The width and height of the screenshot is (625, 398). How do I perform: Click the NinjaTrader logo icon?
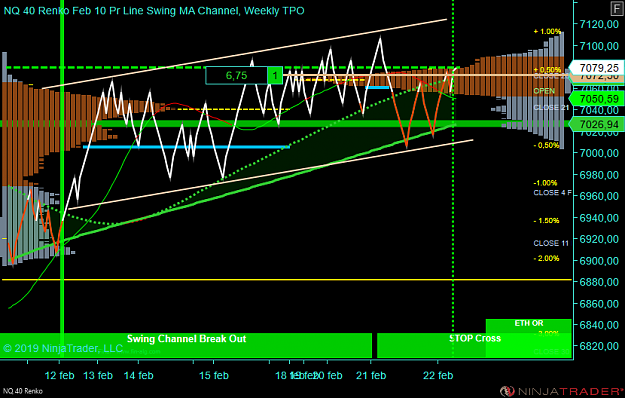coord(507,391)
